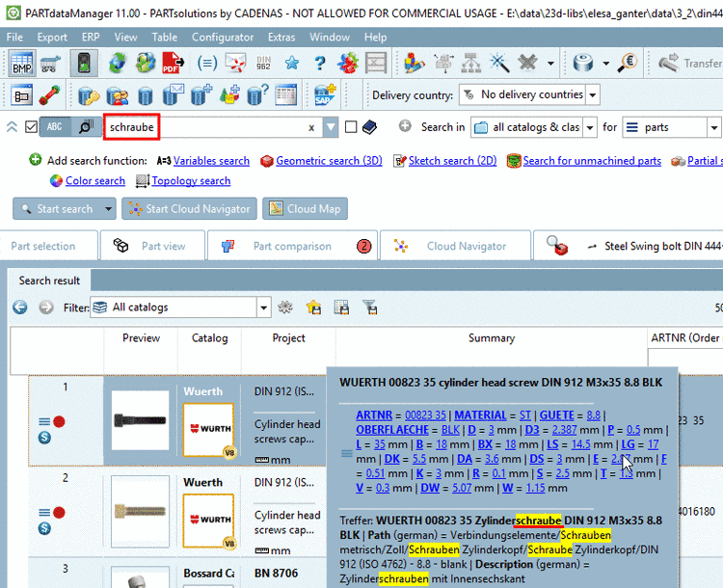Click the PDF export icon
The height and width of the screenshot is (588, 723).
tap(173, 63)
